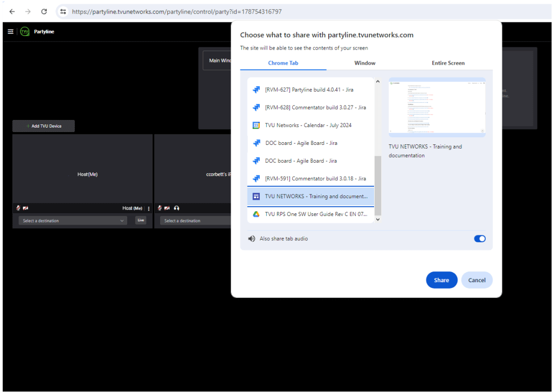This screenshot has height=392, width=552.
Task: Click the Live button on Host card
Action: 141,220
